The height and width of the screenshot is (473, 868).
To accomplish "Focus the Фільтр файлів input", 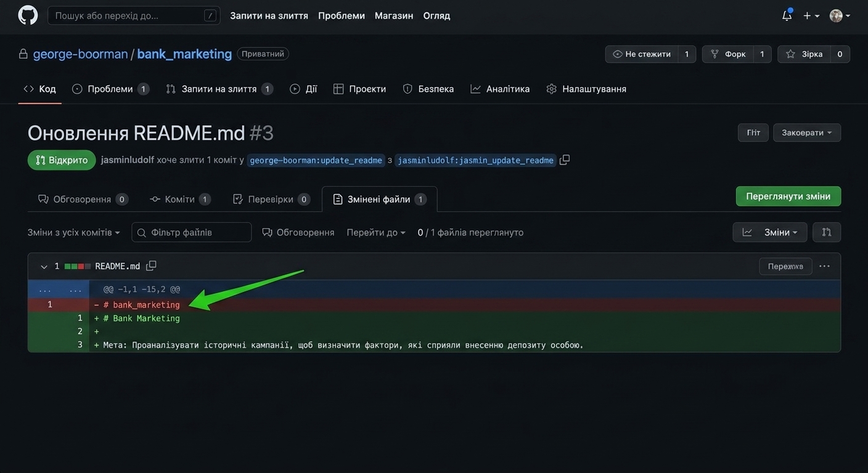I will coord(192,232).
